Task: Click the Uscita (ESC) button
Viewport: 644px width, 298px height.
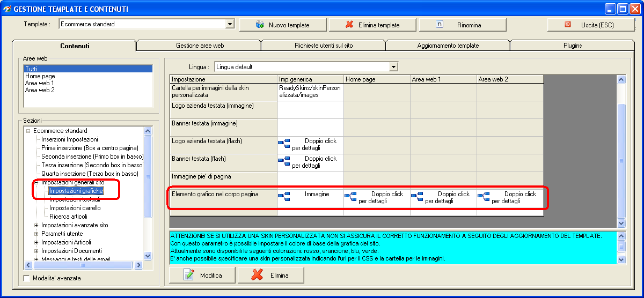Action: click(590, 25)
